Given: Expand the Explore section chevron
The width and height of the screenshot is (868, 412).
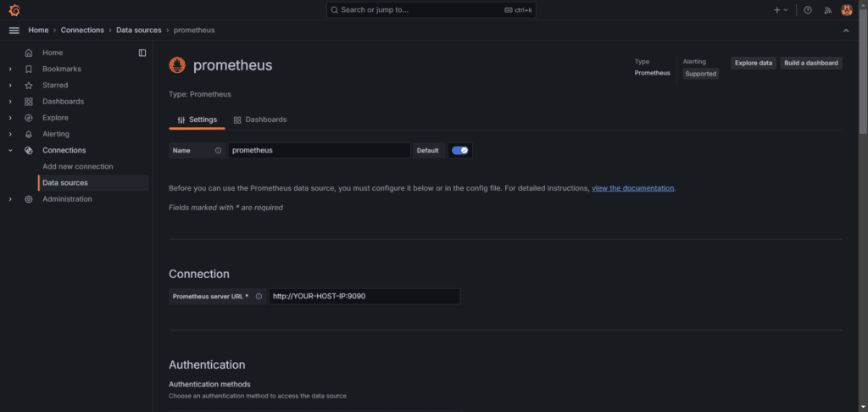Looking at the screenshot, I should pos(10,118).
